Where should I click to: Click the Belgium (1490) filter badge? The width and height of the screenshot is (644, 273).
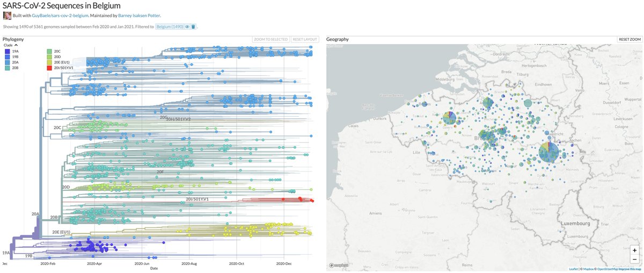(170, 26)
